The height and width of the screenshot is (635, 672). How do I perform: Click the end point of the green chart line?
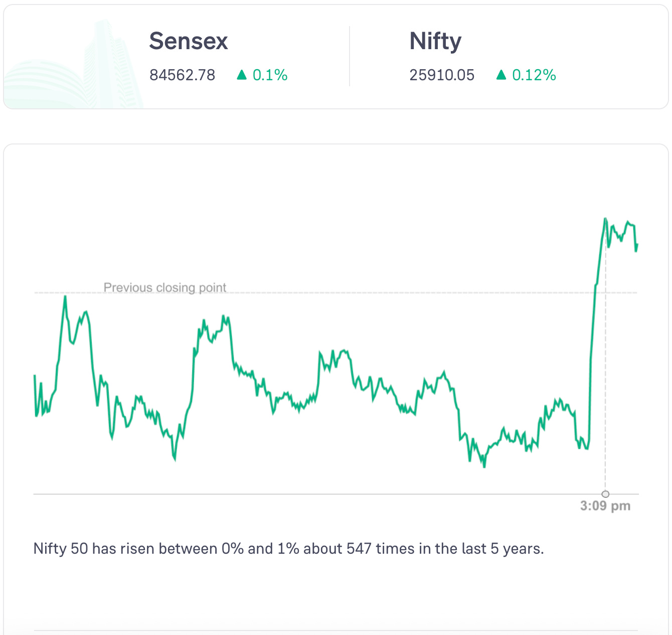(x=637, y=245)
